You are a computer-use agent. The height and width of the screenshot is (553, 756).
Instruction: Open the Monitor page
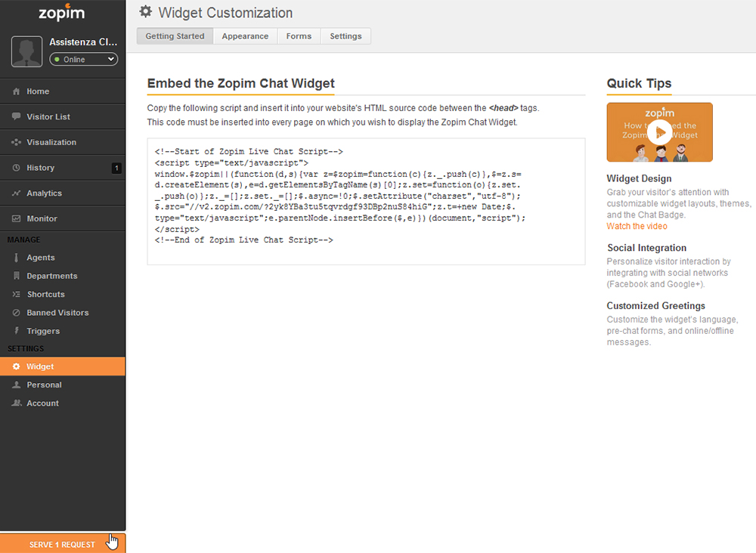click(x=63, y=218)
